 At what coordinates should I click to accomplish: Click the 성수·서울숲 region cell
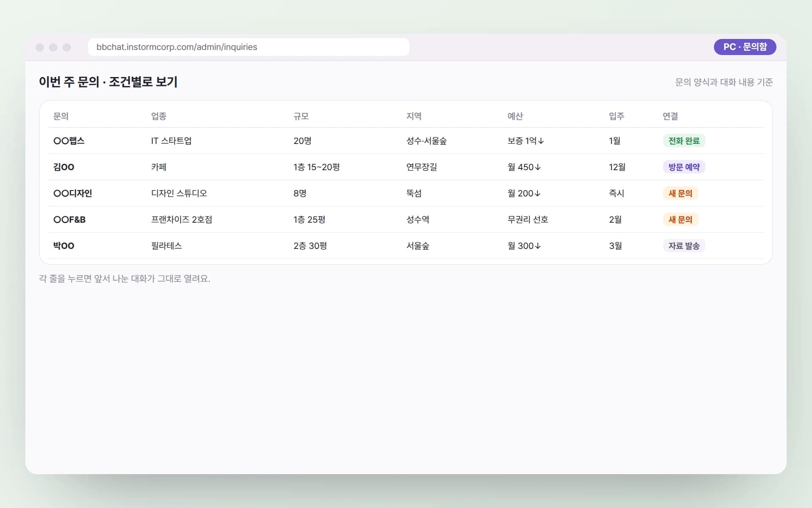click(x=427, y=141)
